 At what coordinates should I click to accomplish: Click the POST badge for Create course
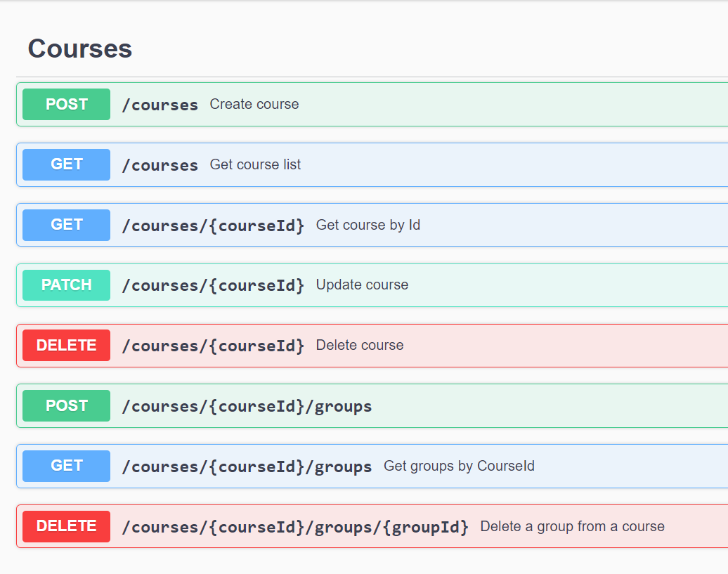pyautogui.click(x=66, y=105)
